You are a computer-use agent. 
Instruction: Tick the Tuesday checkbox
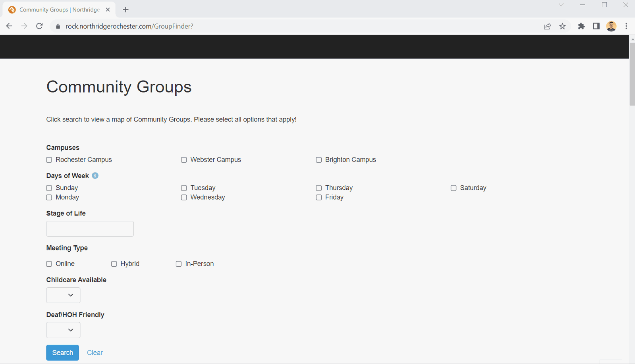pyautogui.click(x=184, y=188)
